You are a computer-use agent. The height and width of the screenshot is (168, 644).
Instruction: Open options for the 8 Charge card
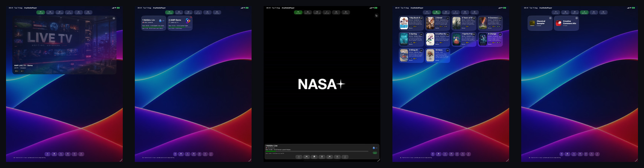pos(500,34)
